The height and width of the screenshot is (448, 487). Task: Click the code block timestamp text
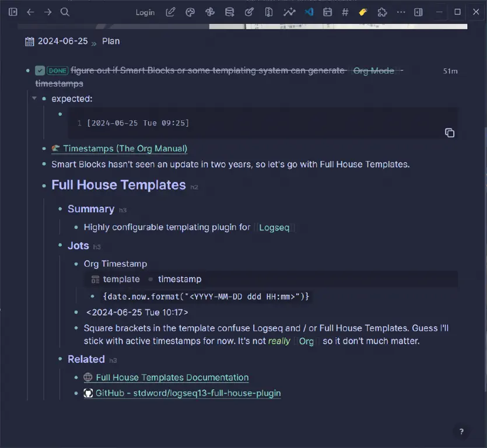tap(138, 123)
